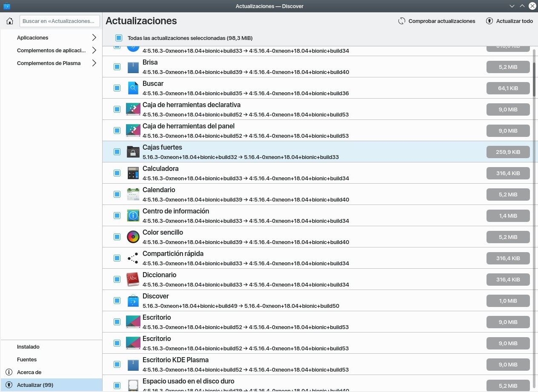The height and width of the screenshot is (392, 538).
Task: Expand the Aplicaciones category arrow
Action: point(94,37)
